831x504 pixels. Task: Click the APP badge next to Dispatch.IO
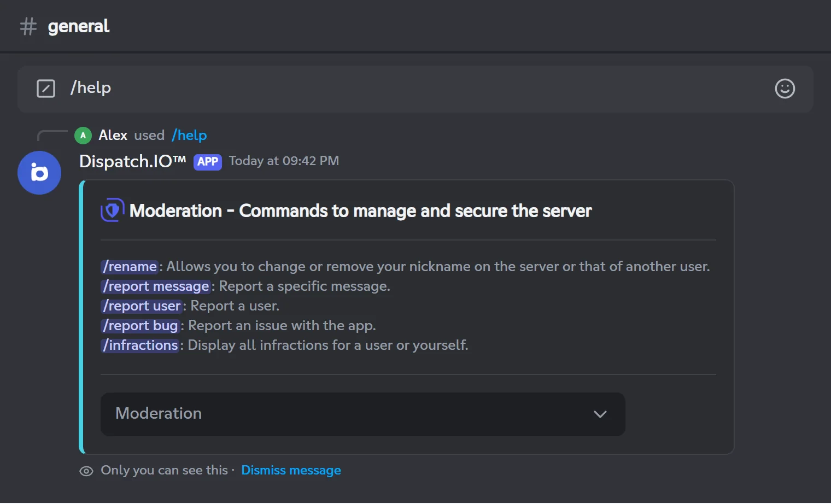tap(208, 162)
